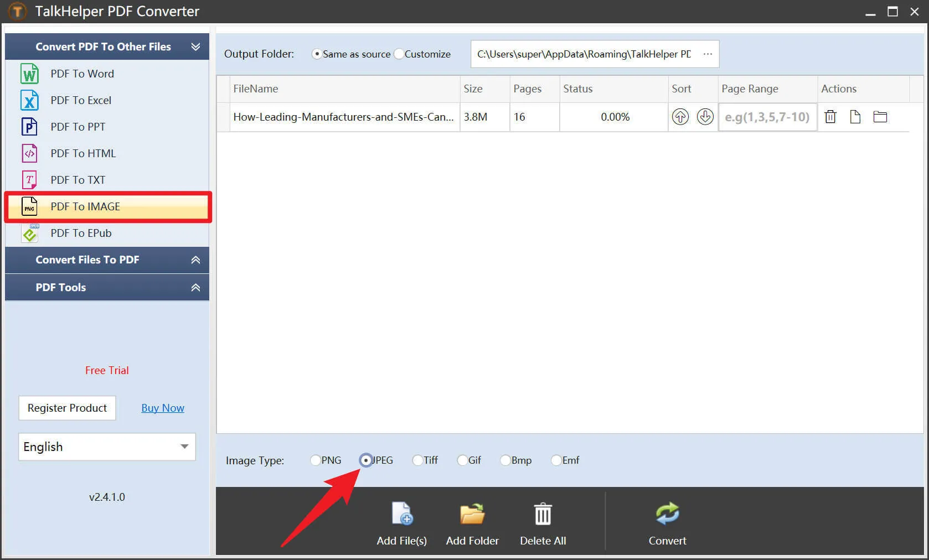This screenshot has height=560, width=929.
Task: Select the PDF To Excel conversion tool
Action: point(81,100)
